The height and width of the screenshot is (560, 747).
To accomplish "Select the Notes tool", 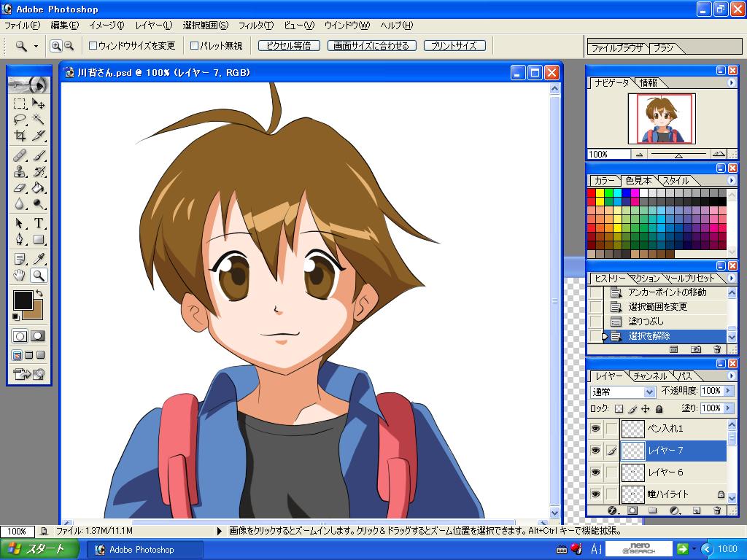I will coord(20,259).
